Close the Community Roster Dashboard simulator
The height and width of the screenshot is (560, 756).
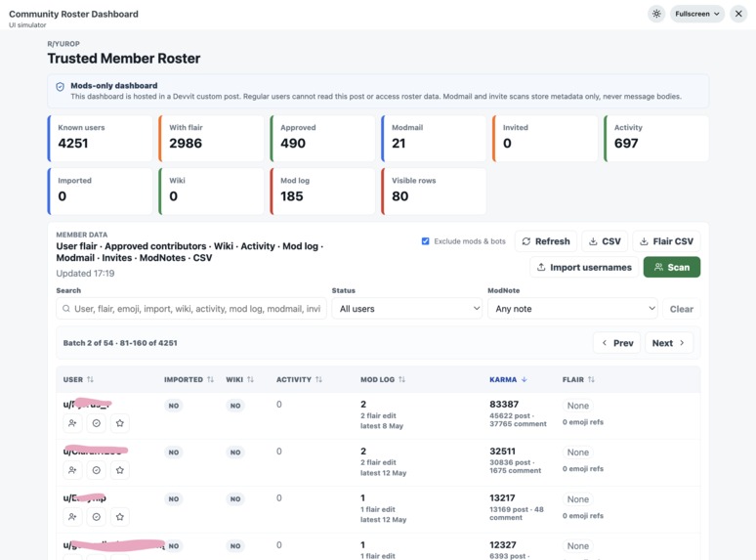[x=738, y=14]
